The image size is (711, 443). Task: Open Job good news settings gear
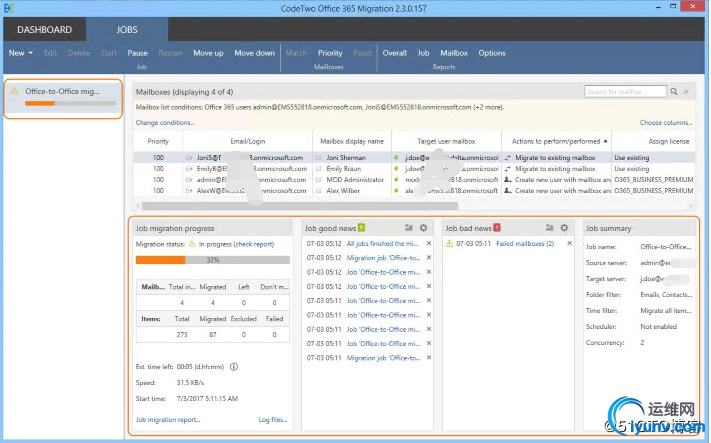coord(424,228)
